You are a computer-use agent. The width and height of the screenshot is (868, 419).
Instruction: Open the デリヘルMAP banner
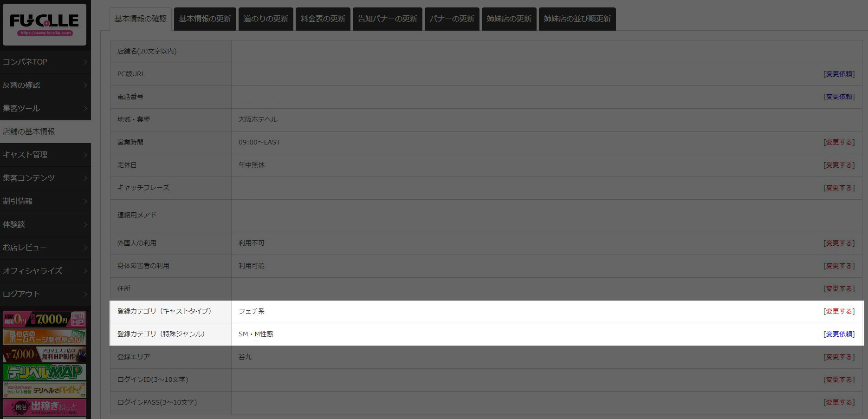coord(45,372)
